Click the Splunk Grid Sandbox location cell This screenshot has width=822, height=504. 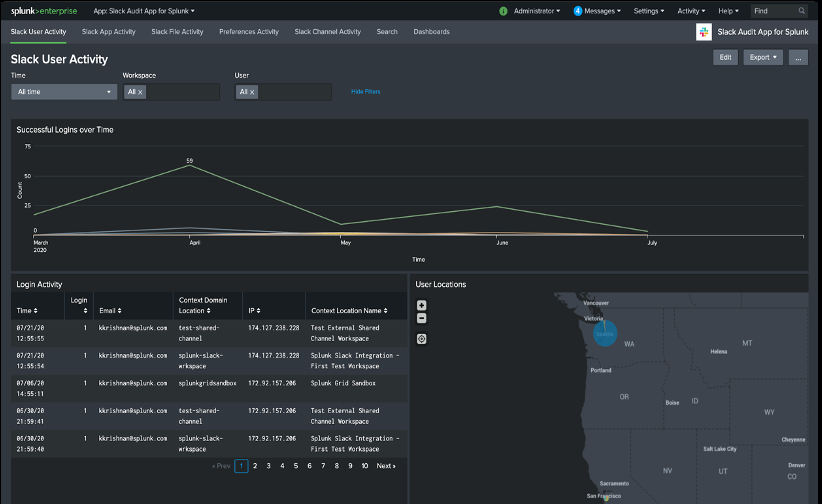tap(343, 383)
